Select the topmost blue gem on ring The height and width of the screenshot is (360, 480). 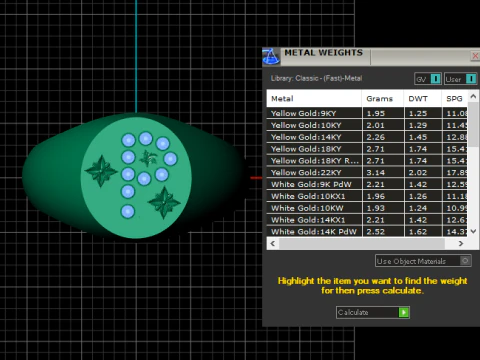(x=146, y=138)
